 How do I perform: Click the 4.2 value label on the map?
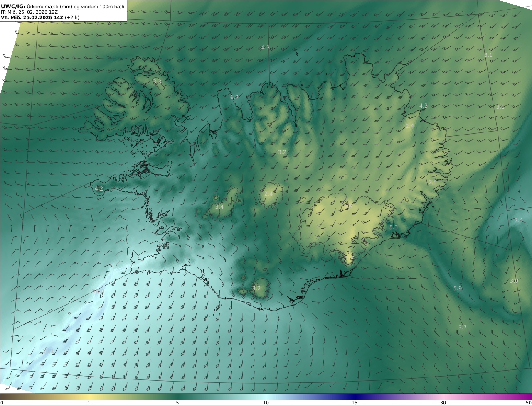99,188
